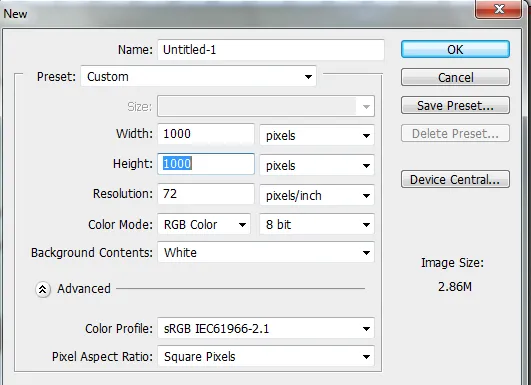Open the Color Mode RGB Color dropdown

point(204,224)
